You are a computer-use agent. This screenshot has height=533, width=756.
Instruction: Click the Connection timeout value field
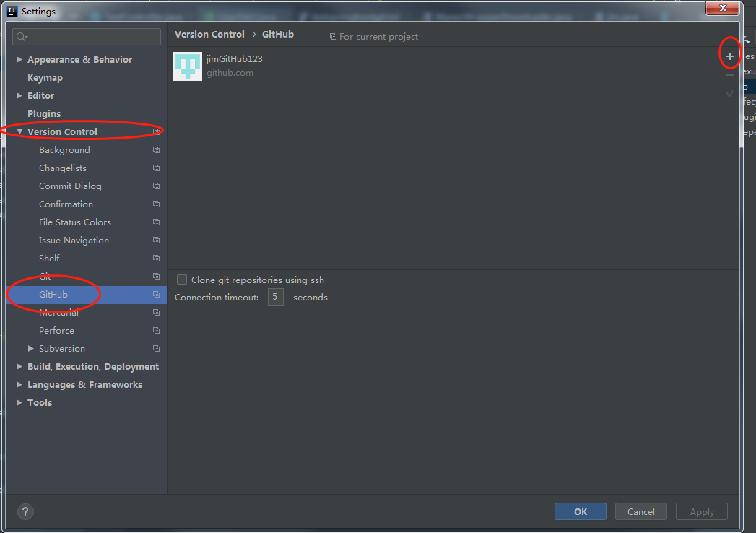pyautogui.click(x=275, y=297)
